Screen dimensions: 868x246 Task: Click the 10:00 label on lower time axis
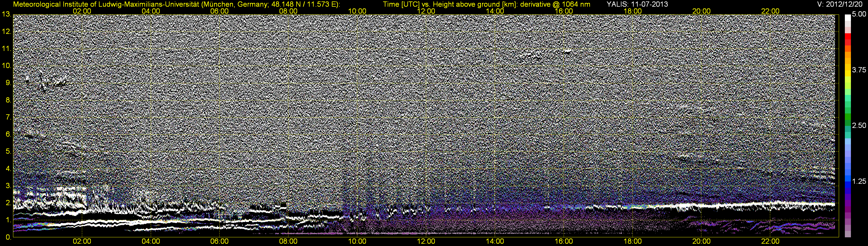click(x=358, y=241)
